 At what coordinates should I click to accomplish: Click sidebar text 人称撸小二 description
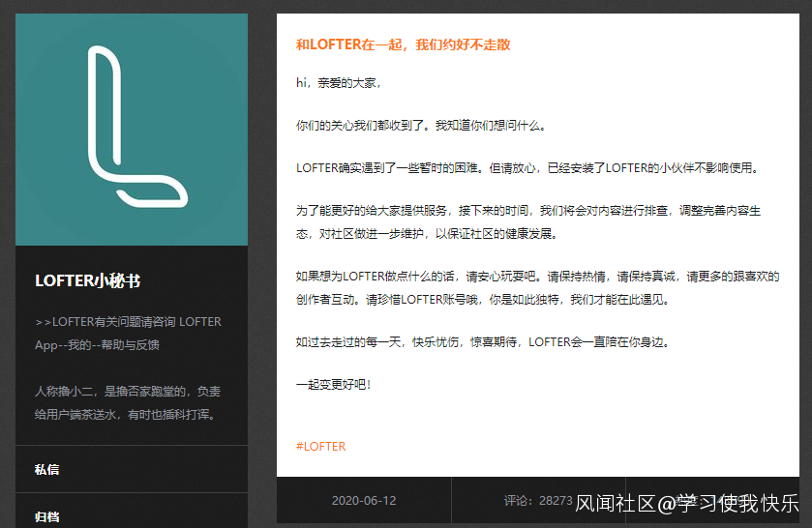click(128, 402)
